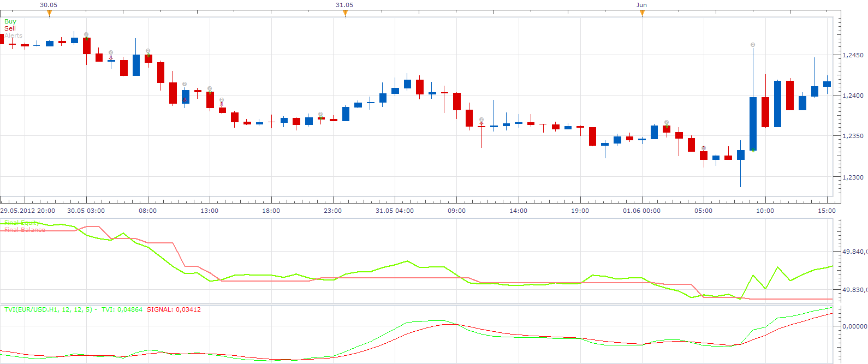This screenshot has height=364, width=868.
Task: Click the trade marker above the 05:00 candle on 01.06
Action: (704, 148)
